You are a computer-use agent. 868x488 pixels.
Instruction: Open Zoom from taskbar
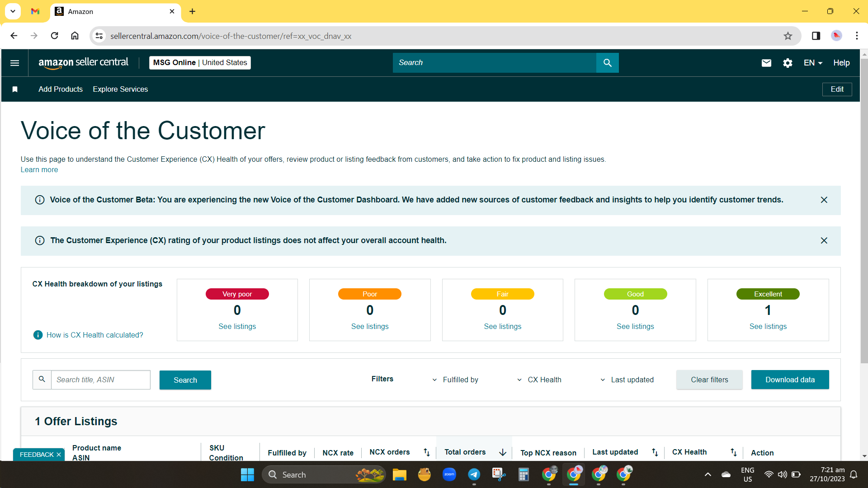[x=449, y=474]
